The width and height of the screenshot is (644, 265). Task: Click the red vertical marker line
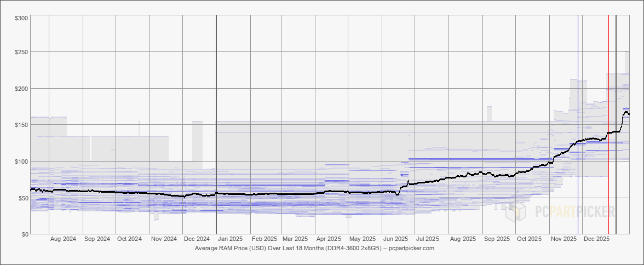click(609, 124)
